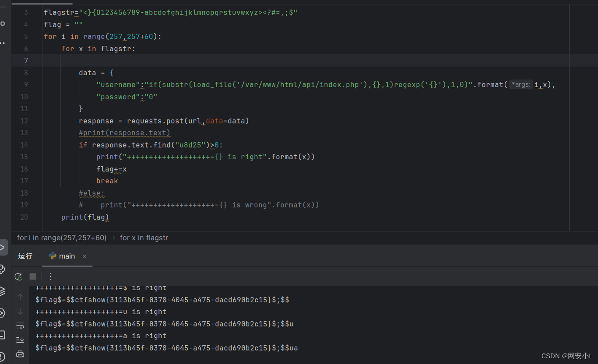Image resolution: width=598 pixels, height=364 pixels.
Task: Click the '#else:' comment line
Action: 92,193
